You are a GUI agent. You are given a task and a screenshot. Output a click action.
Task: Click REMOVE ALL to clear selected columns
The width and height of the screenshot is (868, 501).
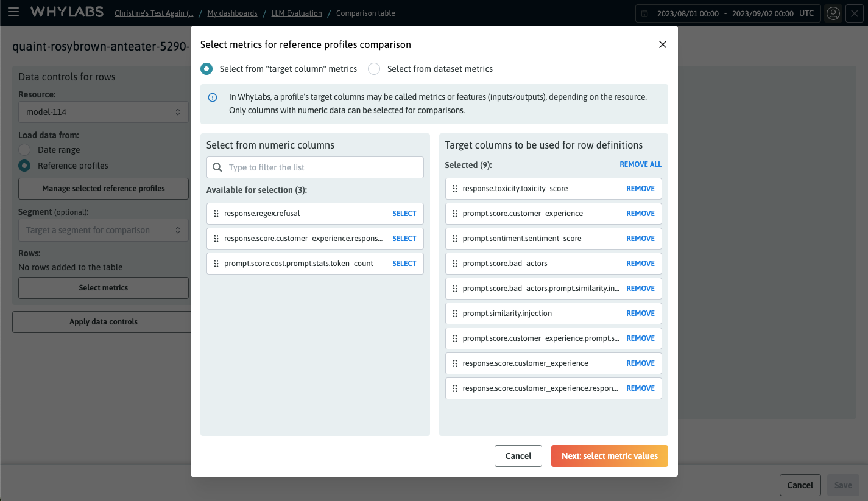point(640,164)
